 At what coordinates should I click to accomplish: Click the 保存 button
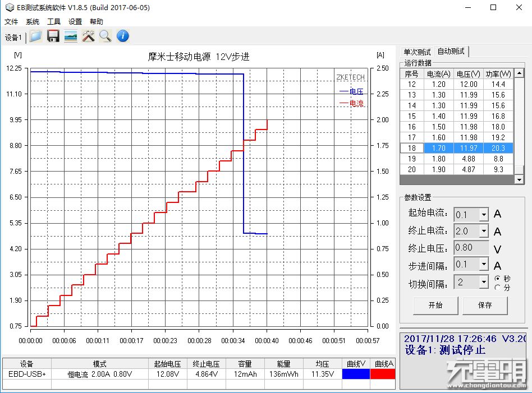(x=485, y=305)
